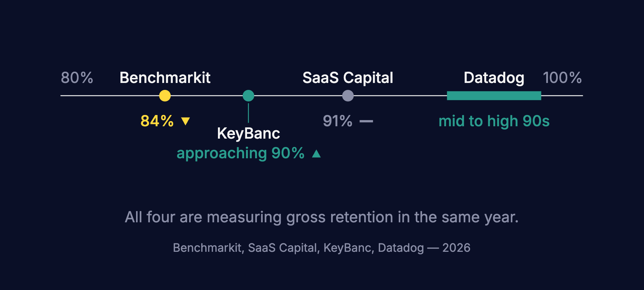Click the 'approaching 90%' text
The height and width of the screenshot is (290, 644).
coord(240,153)
